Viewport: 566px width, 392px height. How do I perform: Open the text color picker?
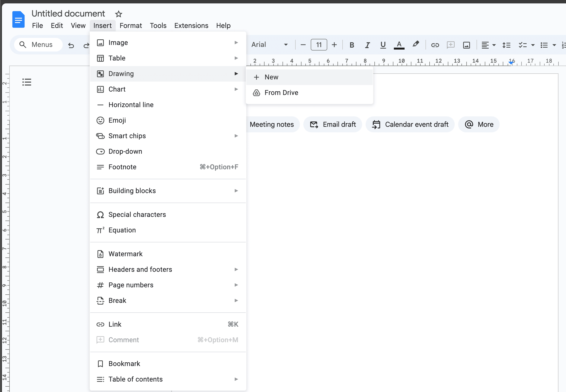399,45
